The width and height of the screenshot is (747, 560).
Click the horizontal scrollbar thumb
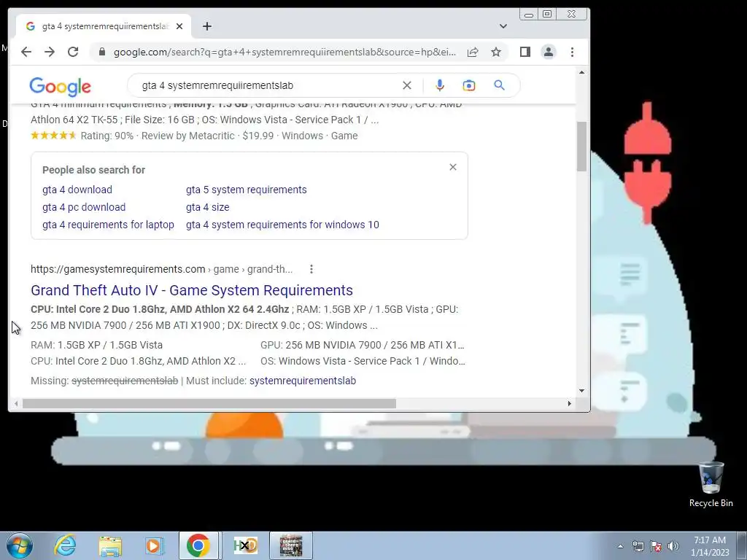pyautogui.click(x=209, y=404)
